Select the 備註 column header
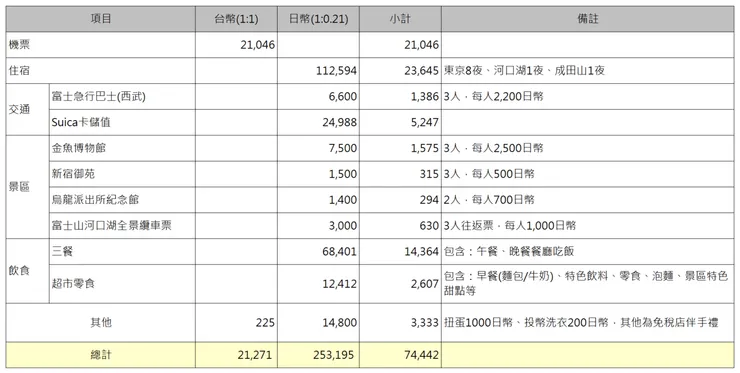Viewport: 740px width, 373px height. 588,19
